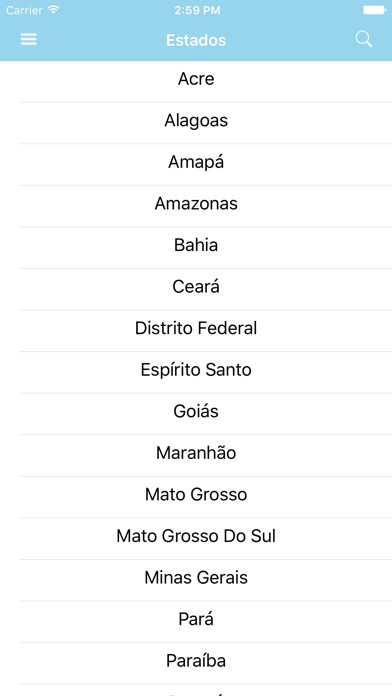Tap the search magnifier icon
Image resolution: width=392 pixels, height=696 pixels.
pyautogui.click(x=364, y=40)
